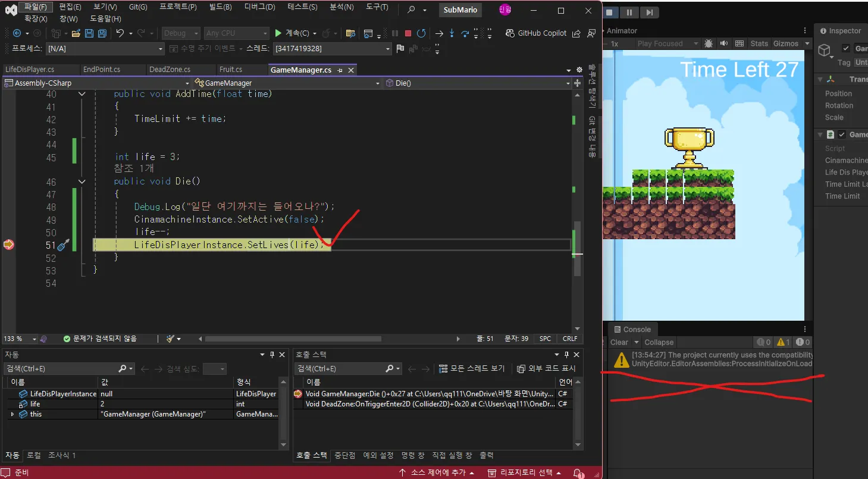Open the 파일(F) menu
The height and width of the screenshot is (479, 868).
[x=36, y=7]
